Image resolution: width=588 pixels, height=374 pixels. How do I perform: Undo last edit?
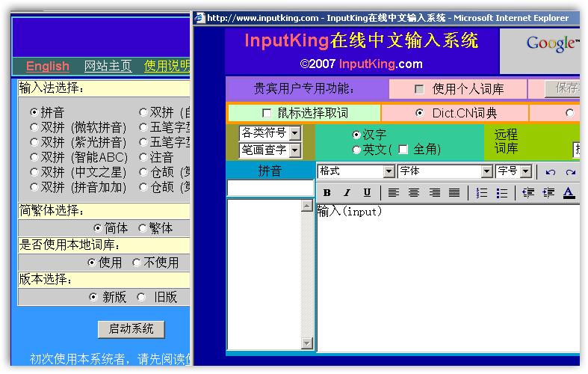click(x=550, y=172)
